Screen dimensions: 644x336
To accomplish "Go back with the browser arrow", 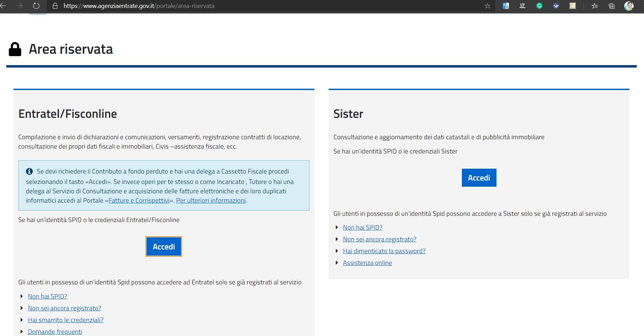I will (x=3, y=6).
